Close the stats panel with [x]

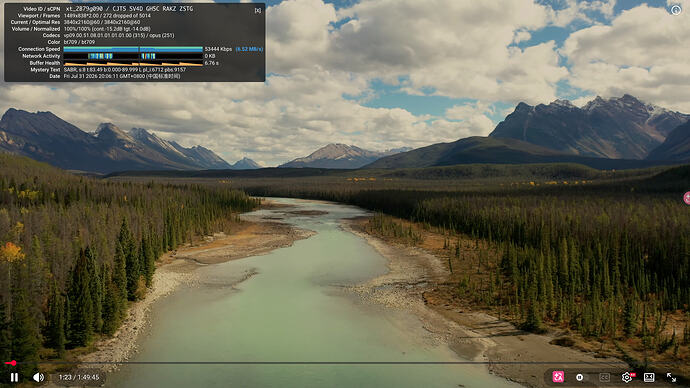pyautogui.click(x=258, y=10)
